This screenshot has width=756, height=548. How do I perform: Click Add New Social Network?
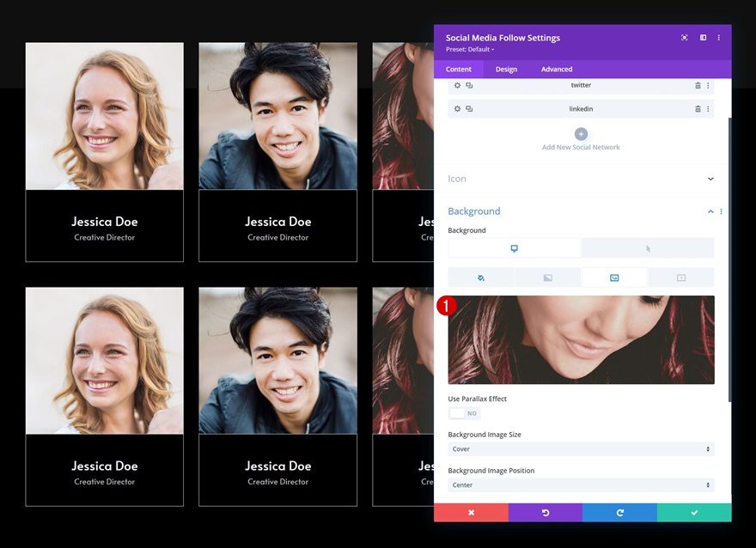pyautogui.click(x=581, y=134)
